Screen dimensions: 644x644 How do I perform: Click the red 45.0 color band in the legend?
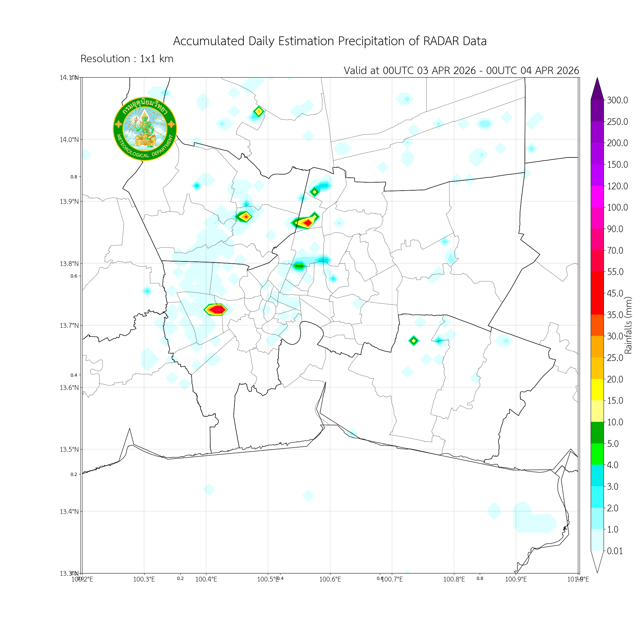[x=597, y=293]
